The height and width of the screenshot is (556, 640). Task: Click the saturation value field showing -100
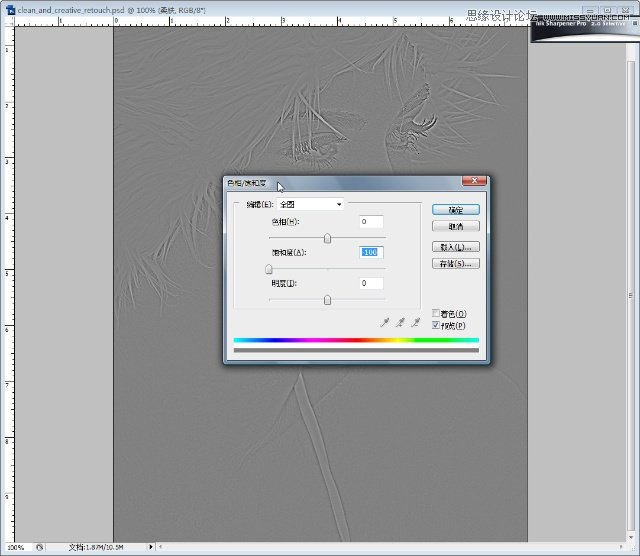coord(371,252)
